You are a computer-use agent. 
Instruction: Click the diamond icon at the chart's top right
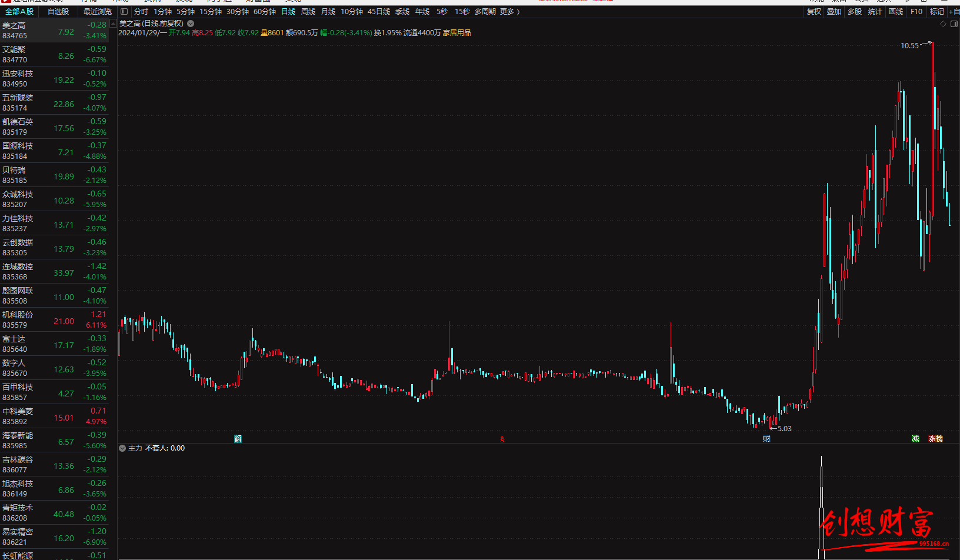[944, 24]
